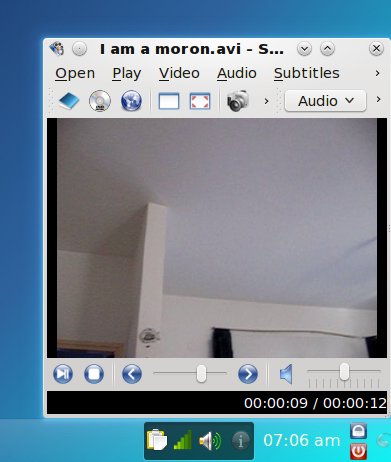Lock the screen with the padlock icon
391x462 pixels.
tap(359, 431)
